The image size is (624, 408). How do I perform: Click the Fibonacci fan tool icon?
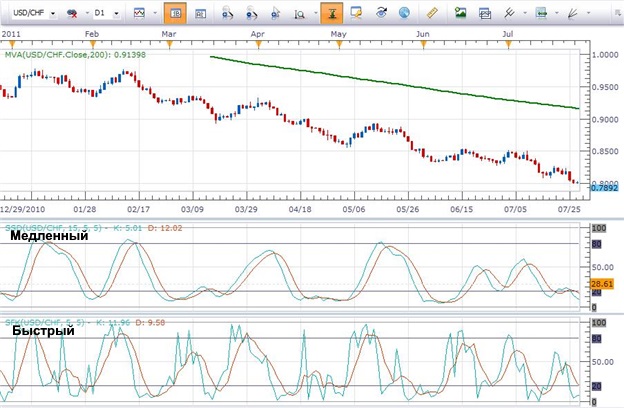[x=572, y=13]
